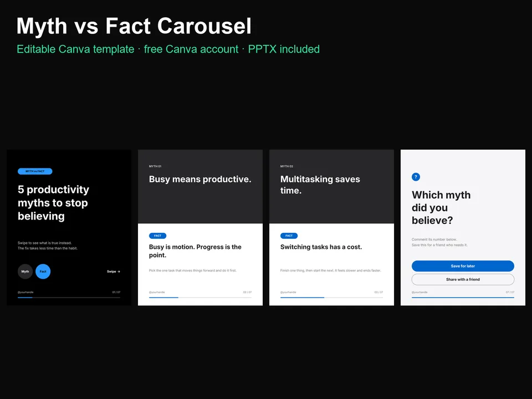Click 'Busy is motion. Progress is the point.'
Image resolution: width=532 pixels, height=399 pixels.
tap(195, 251)
